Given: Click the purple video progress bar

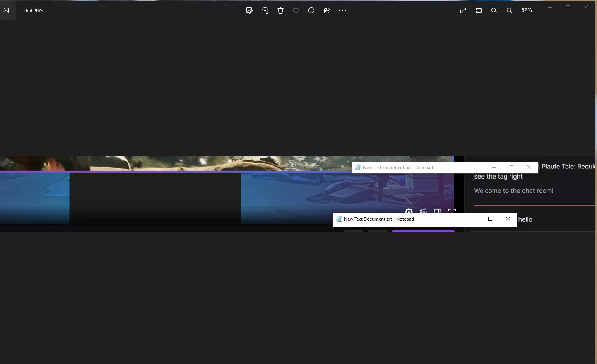Looking at the screenshot, I should click(x=423, y=231).
